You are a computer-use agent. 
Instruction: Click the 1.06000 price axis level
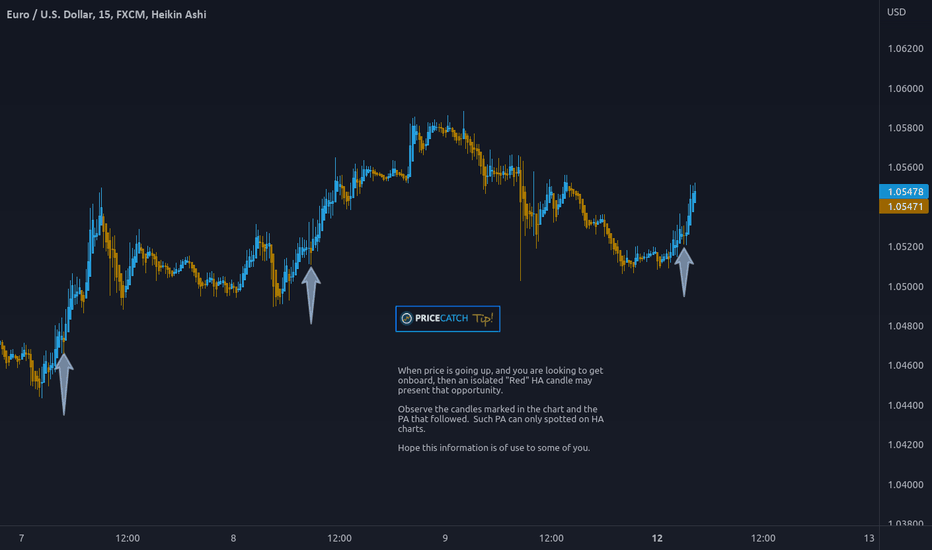tap(905, 89)
